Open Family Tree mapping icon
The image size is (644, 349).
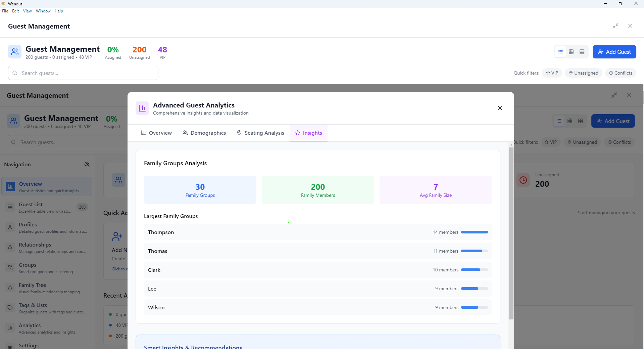[x=10, y=288]
